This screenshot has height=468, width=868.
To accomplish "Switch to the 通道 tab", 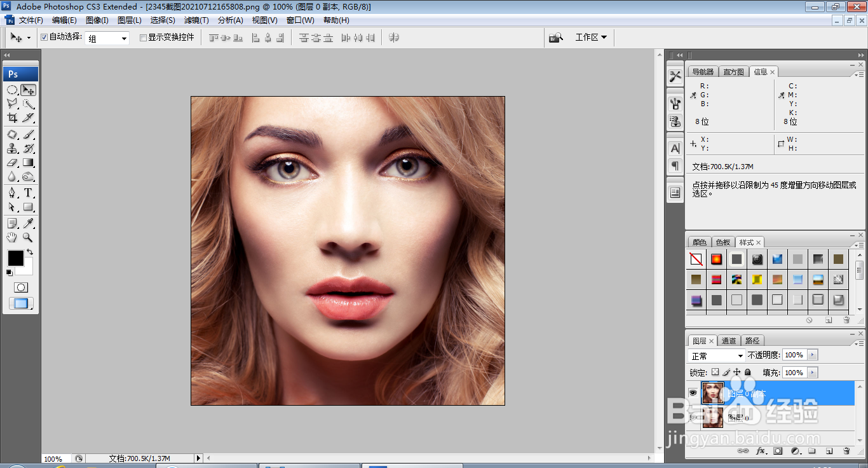I will pos(729,341).
